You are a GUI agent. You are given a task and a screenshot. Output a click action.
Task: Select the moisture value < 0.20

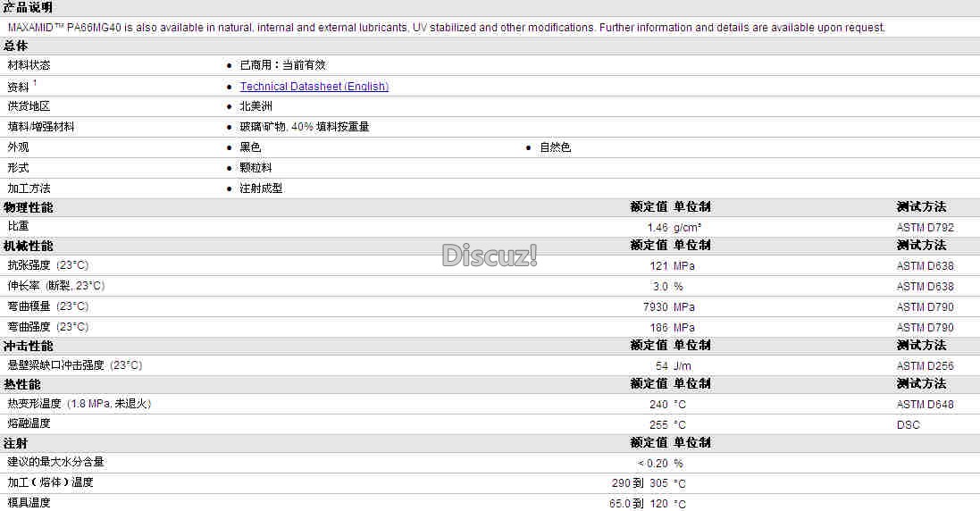tap(652, 464)
